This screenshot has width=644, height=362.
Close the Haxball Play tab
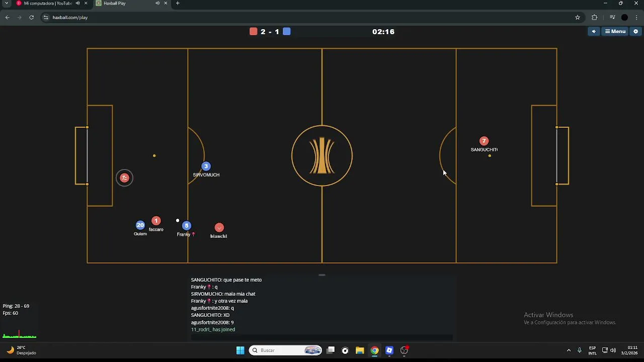(166, 3)
